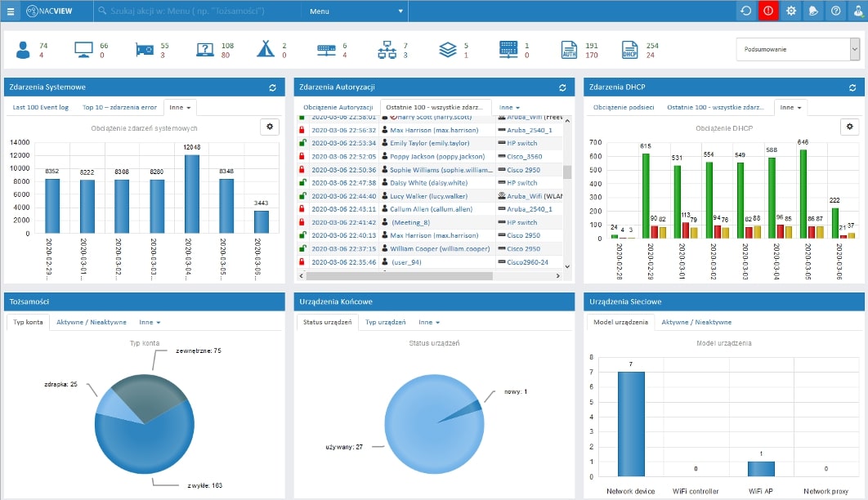
Task: Refresh the Zdarzenia DHCP panel
Action: click(x=852, y=87)
